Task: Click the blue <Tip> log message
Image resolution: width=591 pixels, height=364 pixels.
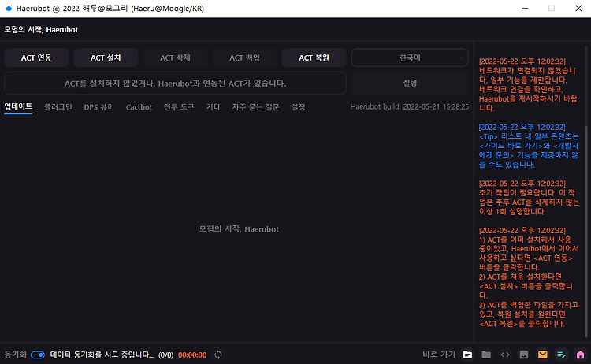Action: (529, 146)
